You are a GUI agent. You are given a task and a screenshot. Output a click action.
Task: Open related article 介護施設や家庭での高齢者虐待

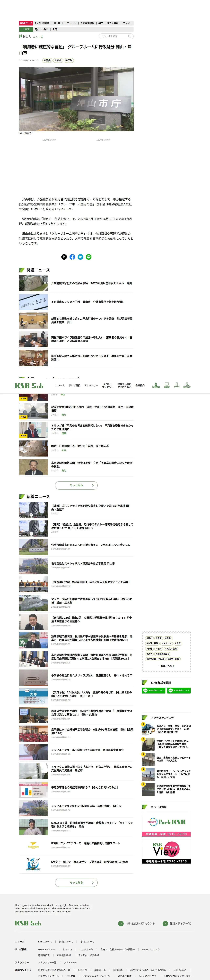(91, 283)
